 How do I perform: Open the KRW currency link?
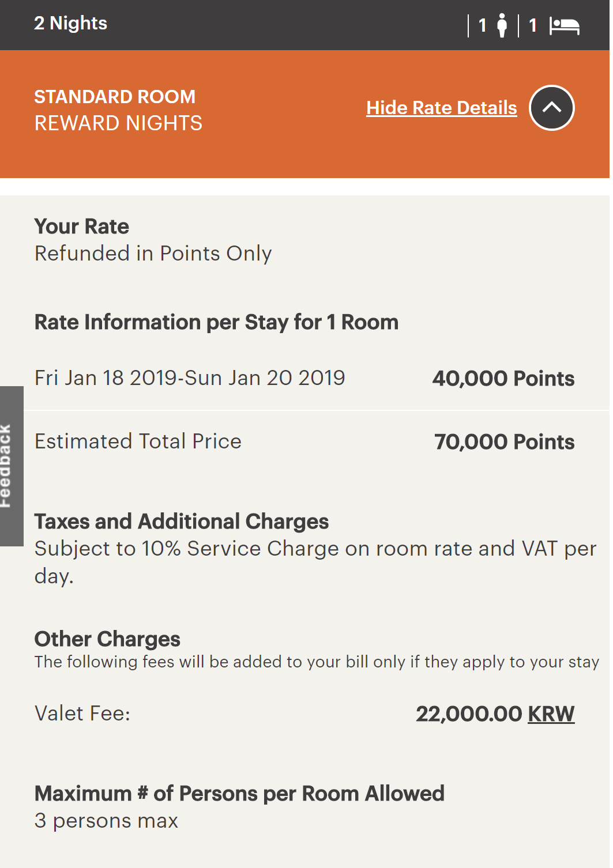(551, 714)
